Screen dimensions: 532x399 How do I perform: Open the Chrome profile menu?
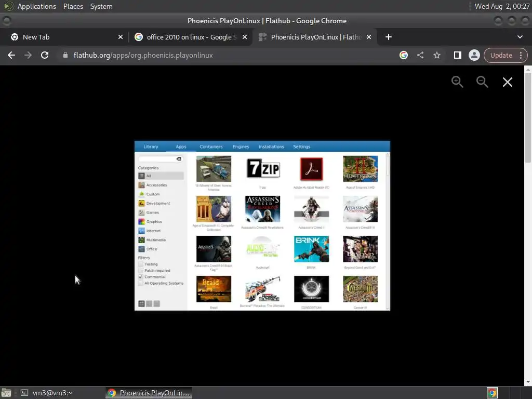[474, 55]
